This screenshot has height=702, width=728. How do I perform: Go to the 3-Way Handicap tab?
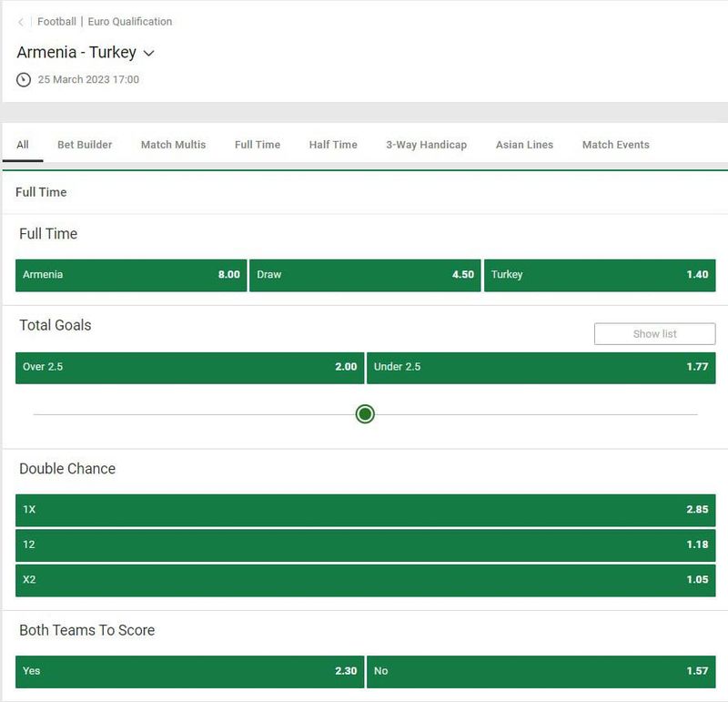pyautogui.click(x=426, y=145)
